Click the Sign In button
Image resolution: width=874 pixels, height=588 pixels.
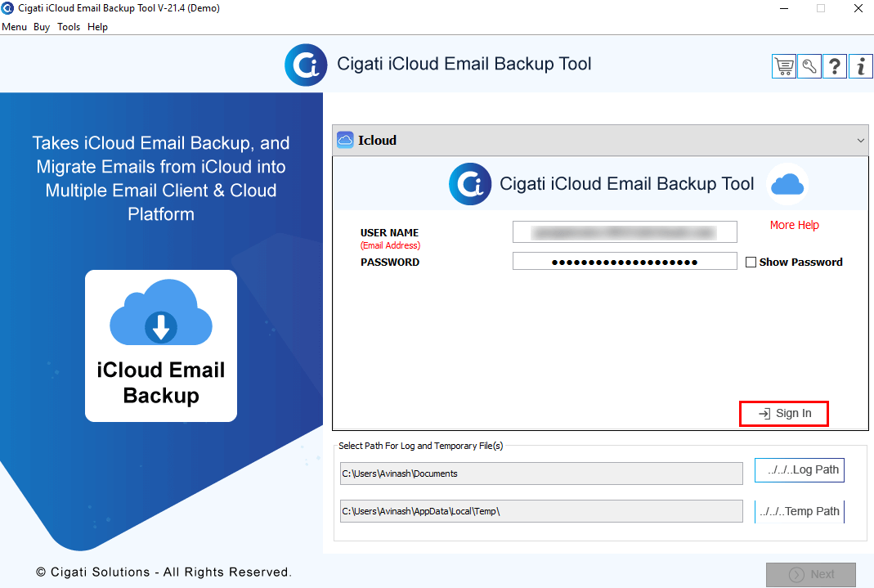(x=784, y=414)
